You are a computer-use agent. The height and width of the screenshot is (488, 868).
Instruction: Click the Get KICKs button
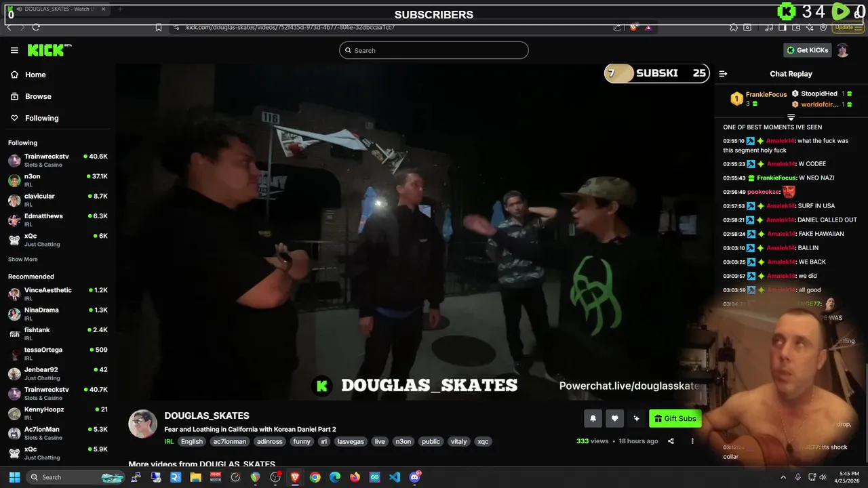click(x=807, y=50)
